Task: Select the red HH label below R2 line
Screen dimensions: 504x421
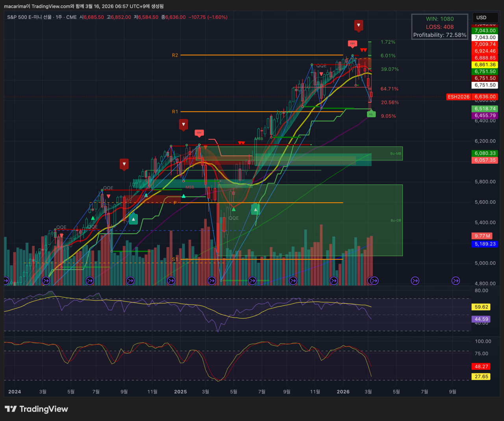Action: [x=352, y=43]
